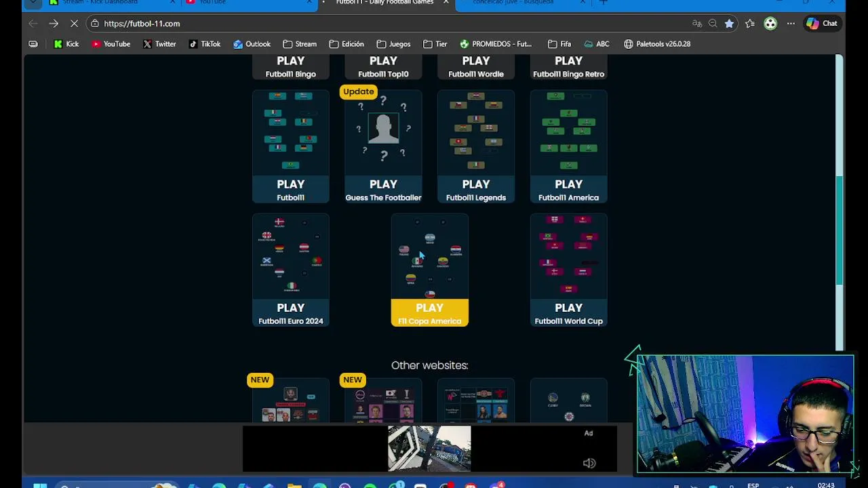Click the Update badge on Guess The Footballer
Screen dimensions: 868x488
[x=358, y=91]
